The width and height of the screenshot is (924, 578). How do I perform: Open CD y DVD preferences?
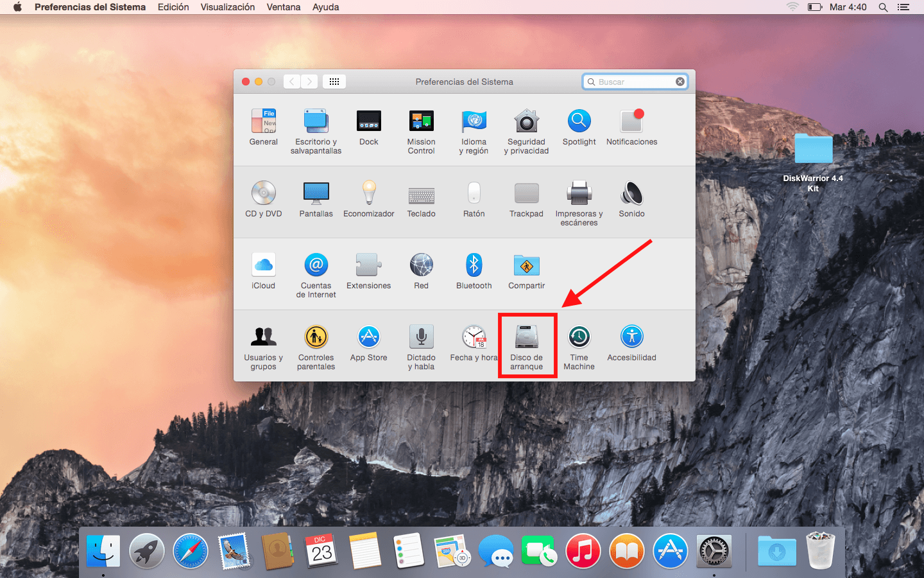coord(264,199)
